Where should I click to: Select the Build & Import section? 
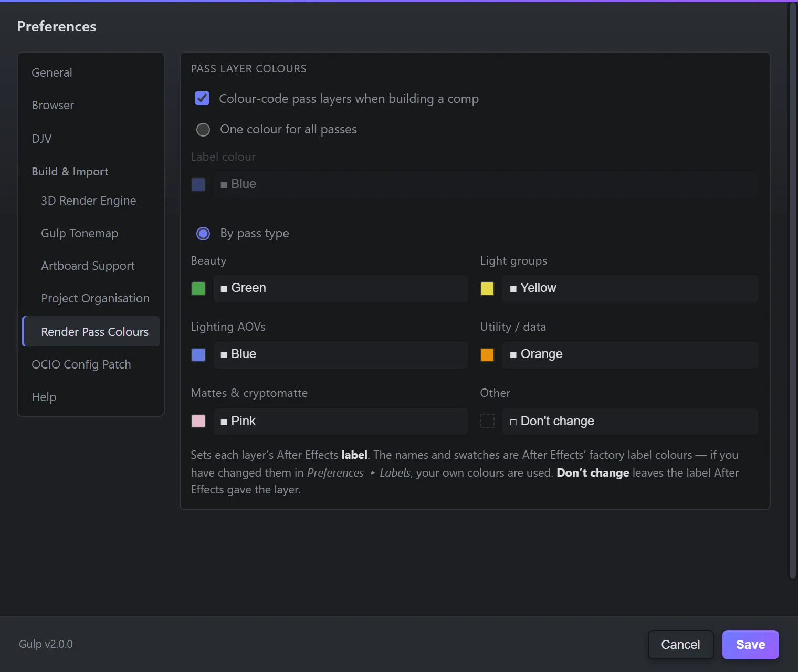pos(91,172)
